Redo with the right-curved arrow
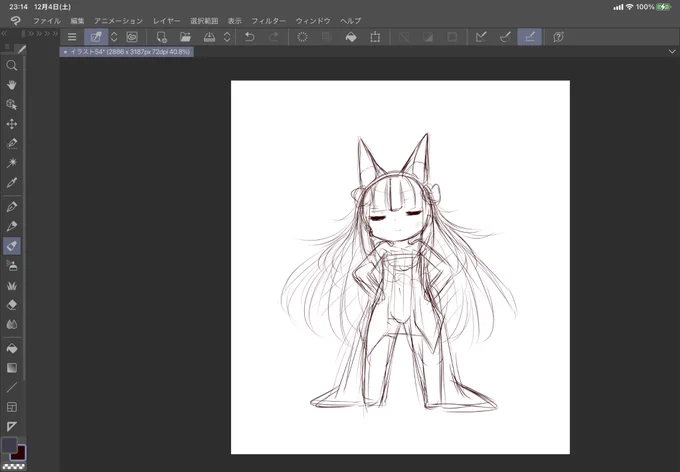This screenshot has width=680, height=472. [274, 37]
